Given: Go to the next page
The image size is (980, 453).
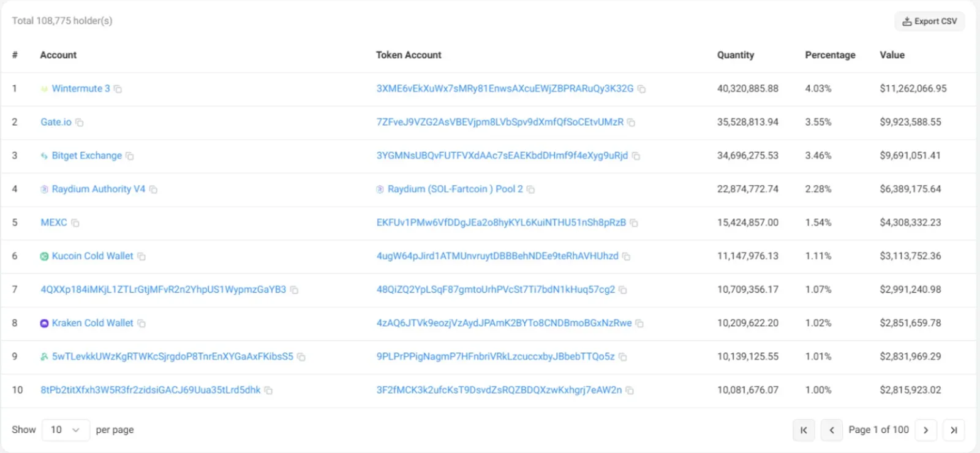Looking at the screenshot, I should (x=925, y=430).
